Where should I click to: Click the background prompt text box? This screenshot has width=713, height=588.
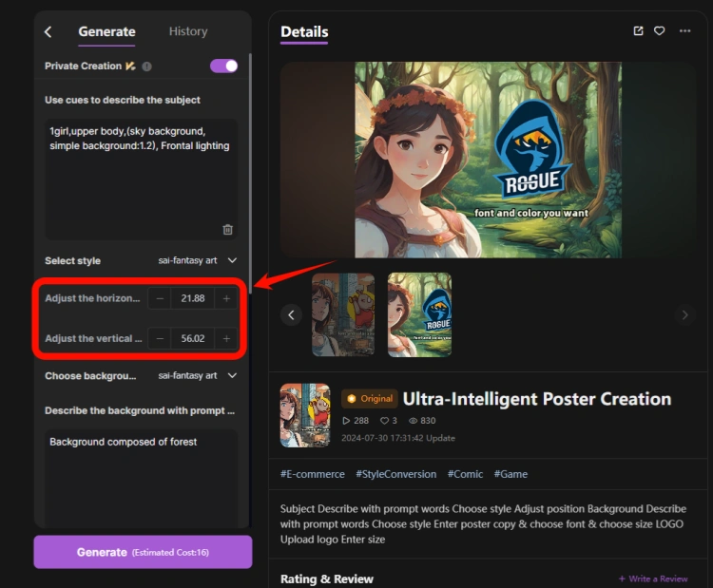pos(141,478)
